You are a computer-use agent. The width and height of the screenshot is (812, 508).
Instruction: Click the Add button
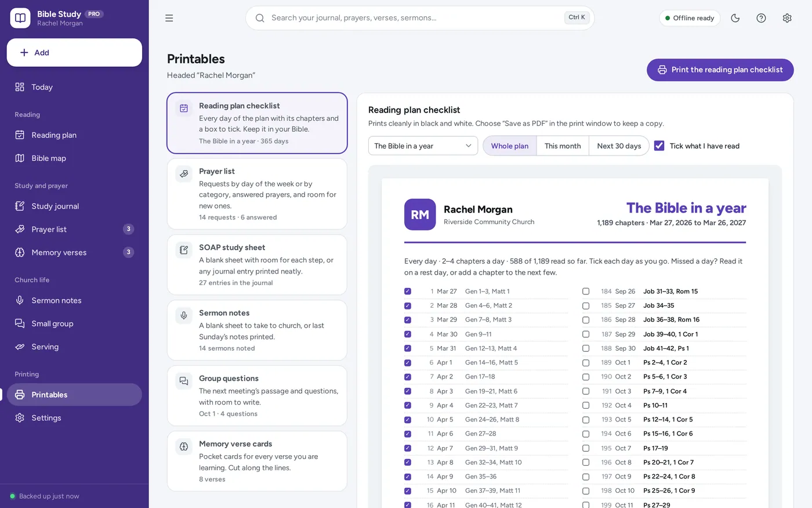click(x=74, y=52)
